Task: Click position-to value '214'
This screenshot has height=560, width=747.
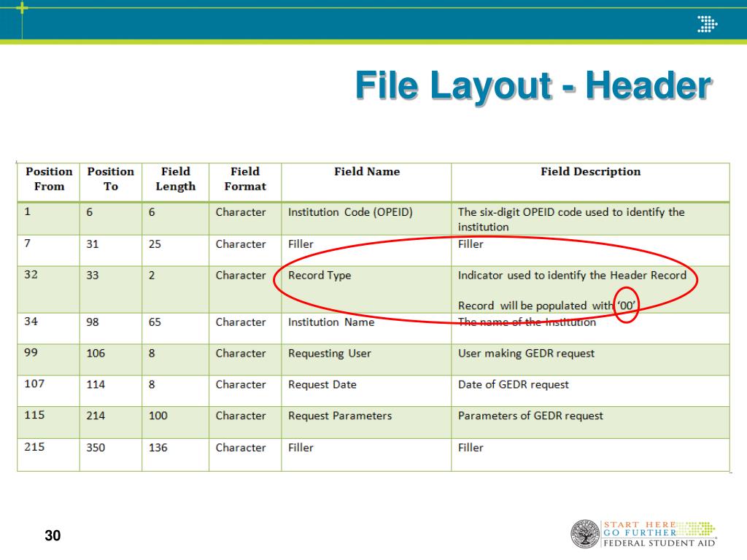Action: pyautogui.click(x=96, y=416)
